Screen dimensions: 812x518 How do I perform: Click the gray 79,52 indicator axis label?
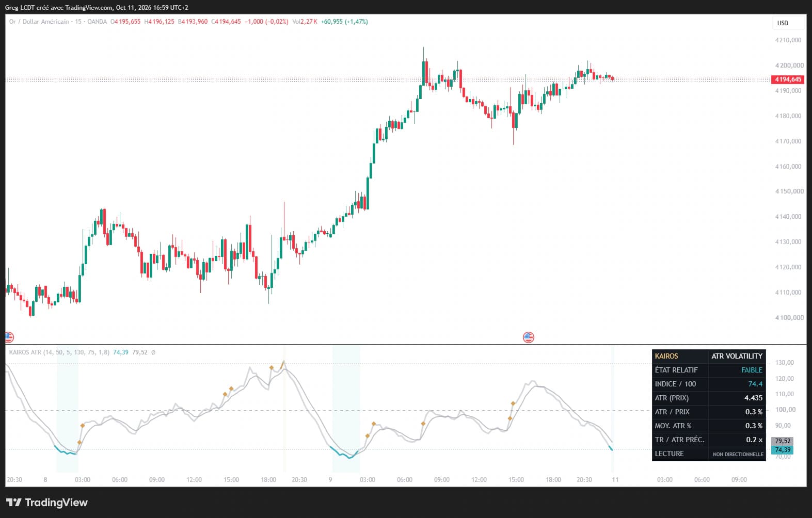tap(782, 441)
